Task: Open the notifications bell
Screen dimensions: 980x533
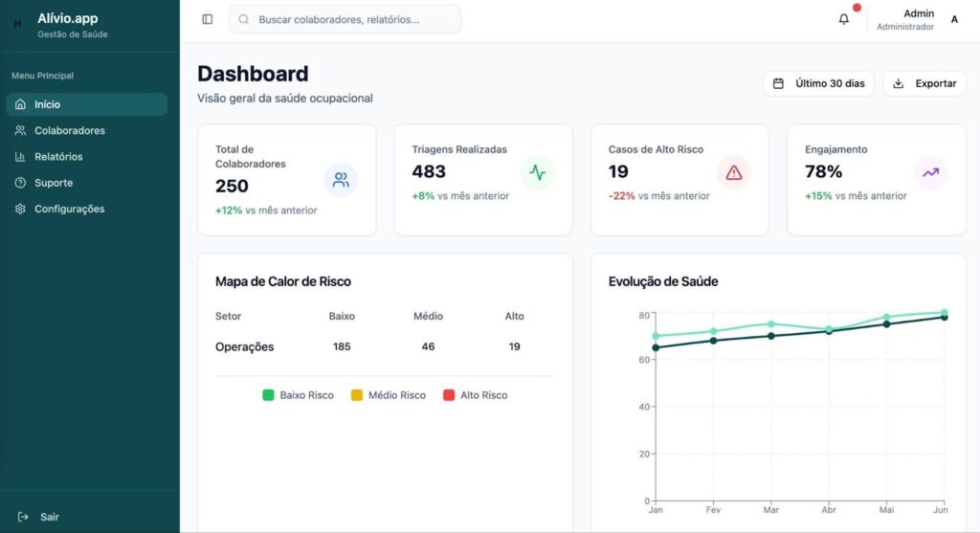Action: click(x=843, y=19)
